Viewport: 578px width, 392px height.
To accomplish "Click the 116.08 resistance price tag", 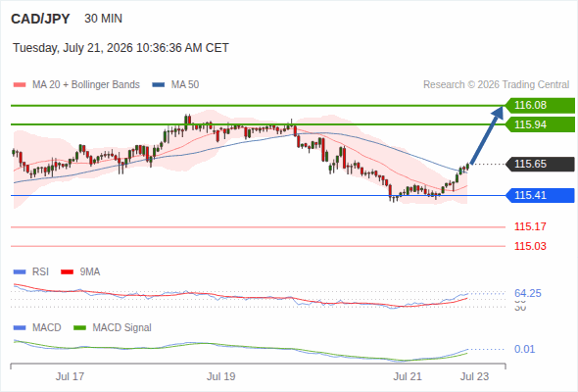I will [540, 106].
